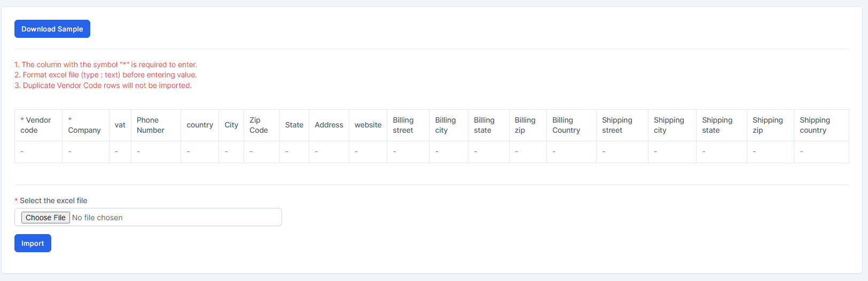The image size is (868, 281).
Task: Select the Billing Country column header
Action: pos(566,125)
